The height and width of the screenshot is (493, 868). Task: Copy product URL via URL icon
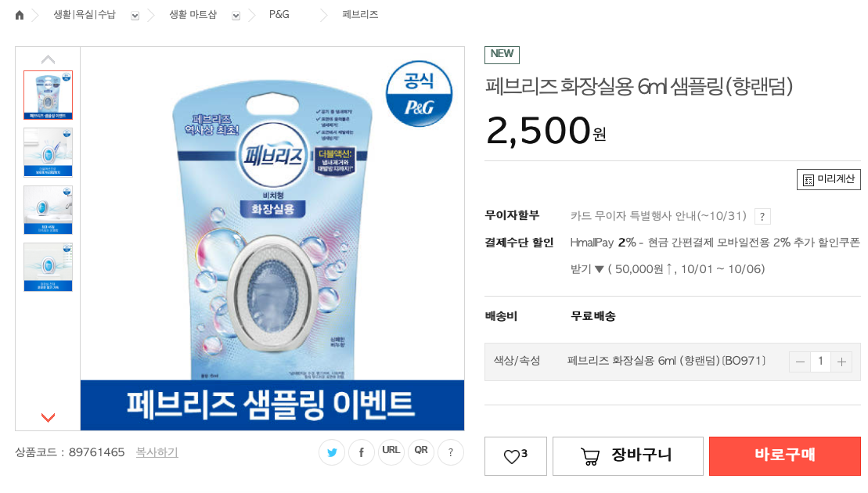tap(391, 452)
